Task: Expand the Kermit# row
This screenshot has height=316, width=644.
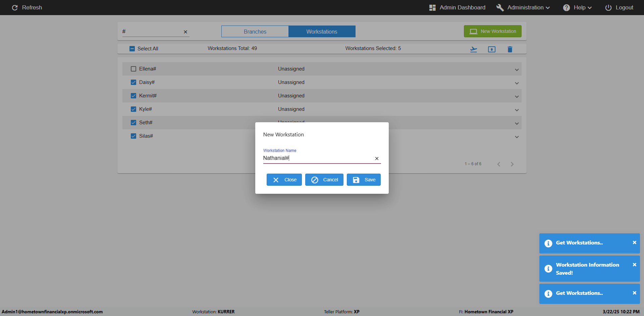Action: (x=517, y=97)
